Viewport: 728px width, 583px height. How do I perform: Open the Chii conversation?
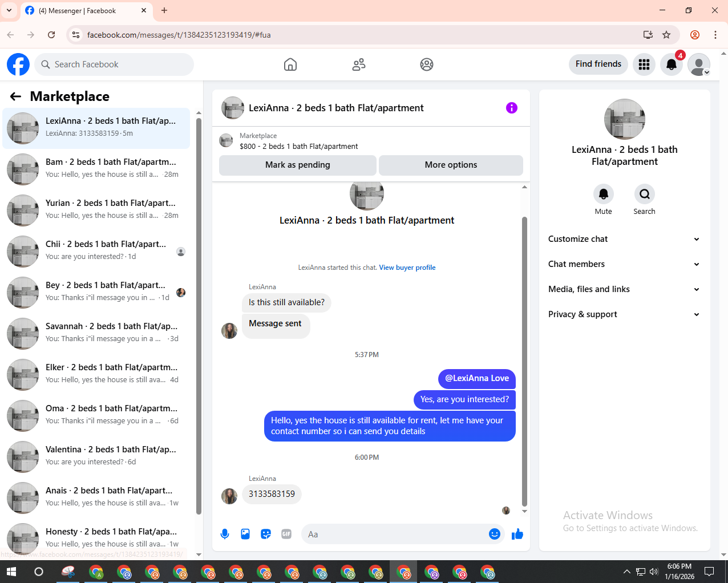96,252
